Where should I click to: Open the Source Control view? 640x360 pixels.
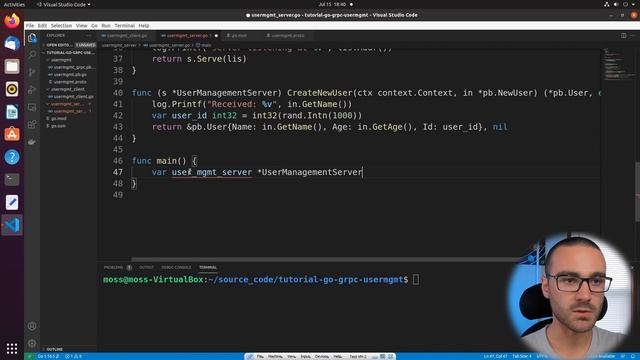(32, 72)
